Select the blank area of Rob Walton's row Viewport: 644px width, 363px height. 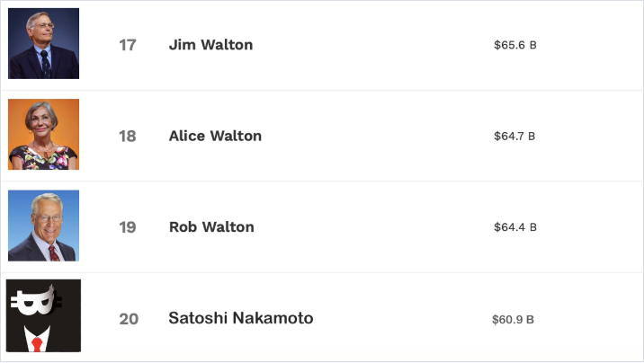coord(378,227)
